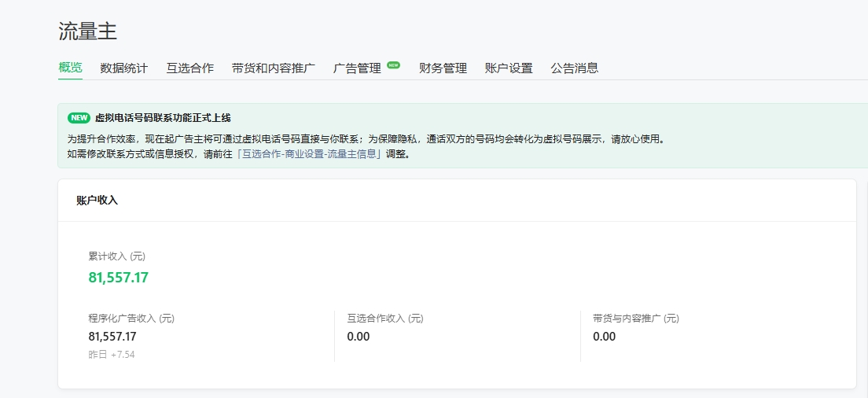Click the 昨日 +7.54 text

click(x=112, y=355)
